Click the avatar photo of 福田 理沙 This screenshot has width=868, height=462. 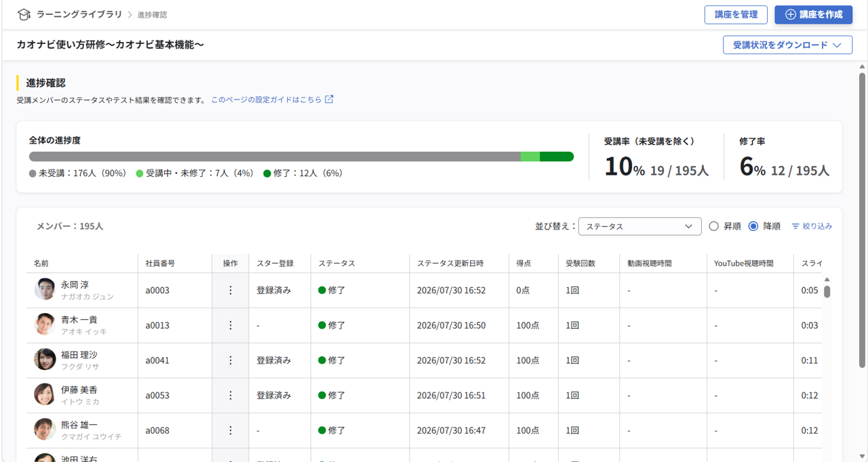pos(45,360)
